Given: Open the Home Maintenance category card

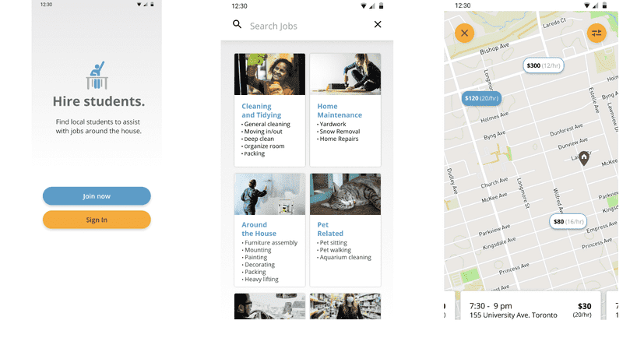Looking at the screenshot, I should [345, 110].
